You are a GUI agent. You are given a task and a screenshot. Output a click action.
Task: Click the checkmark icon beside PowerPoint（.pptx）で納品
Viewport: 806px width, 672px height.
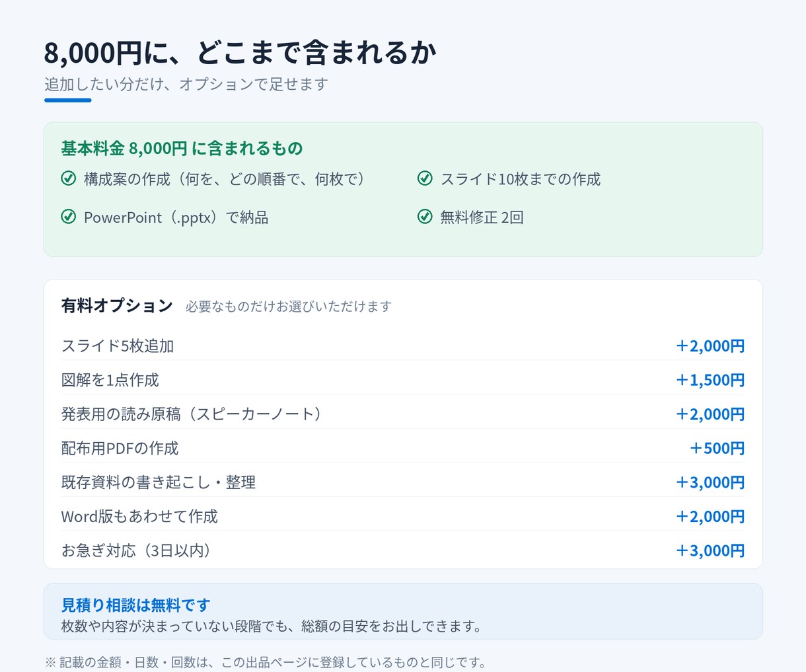[69, 217]
